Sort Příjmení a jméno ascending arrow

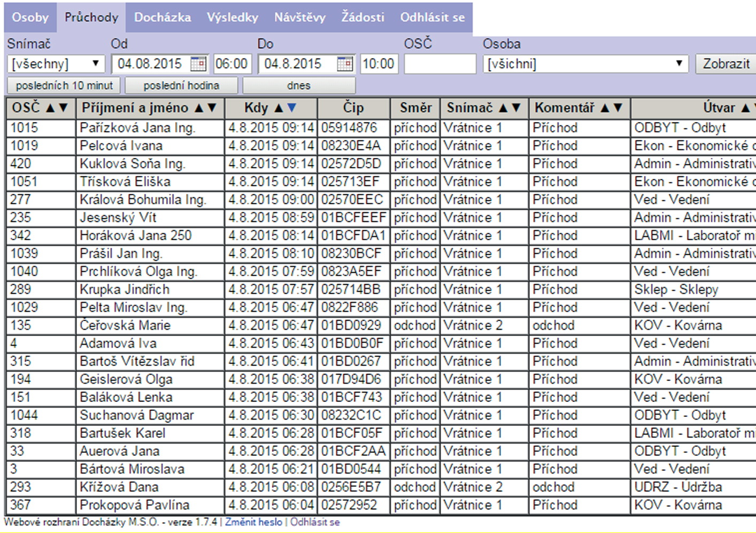tap(199, 108)
